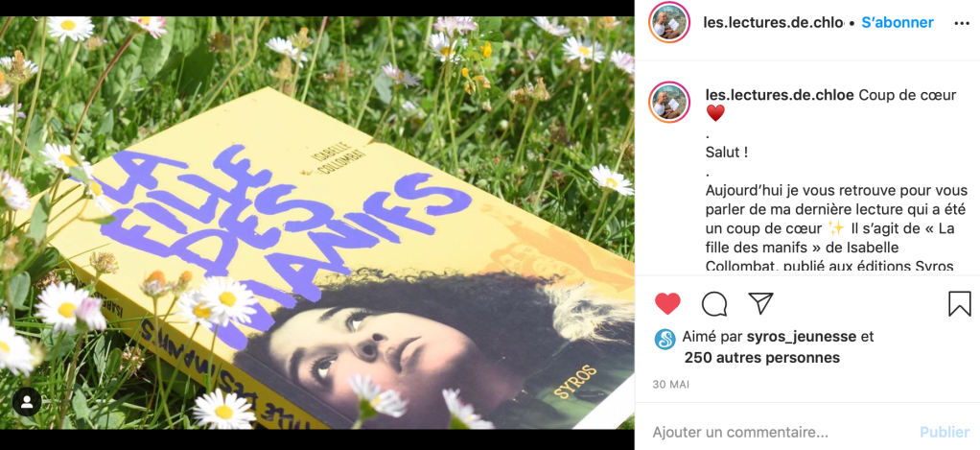Open the three-dot more options menu
980x450 pixels.
pos(961,24)
